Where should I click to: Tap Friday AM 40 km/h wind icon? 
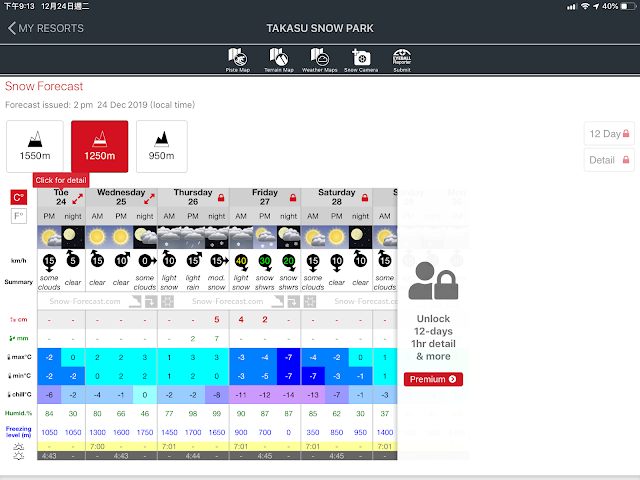pos(241,262)
